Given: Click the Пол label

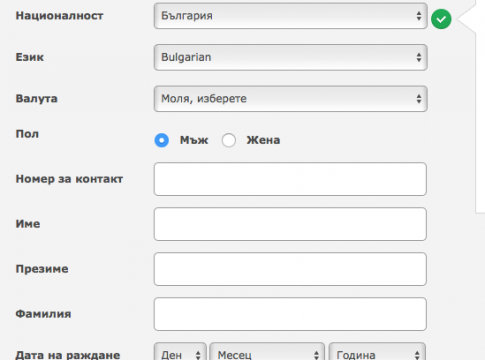Looking at the screenshot, I should tap(27, 134).
